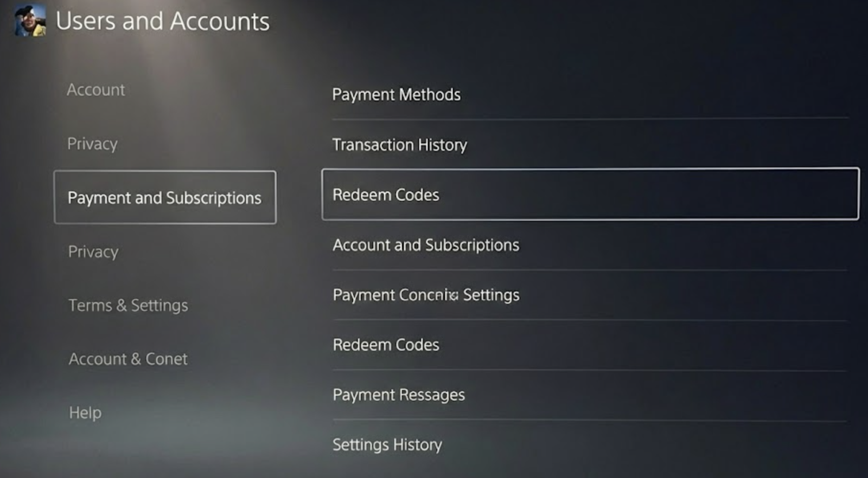Open the Users and Accounts header
The width and height of the screenshot is (868, 478).
pos(163,22)
